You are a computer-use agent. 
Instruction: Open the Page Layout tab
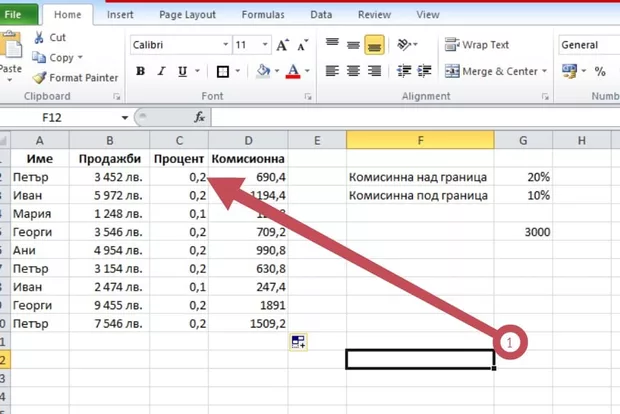coord(189,15)
